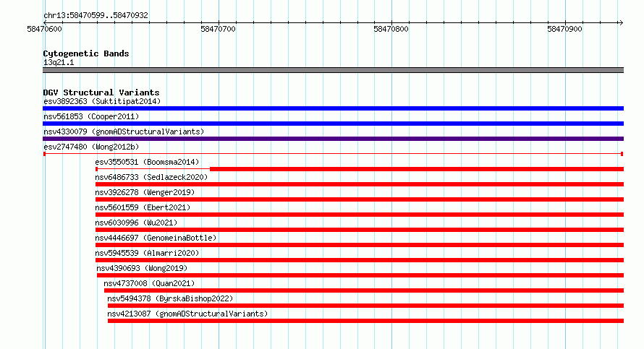Select the red bar under nsv5945539

click(360, 260)
